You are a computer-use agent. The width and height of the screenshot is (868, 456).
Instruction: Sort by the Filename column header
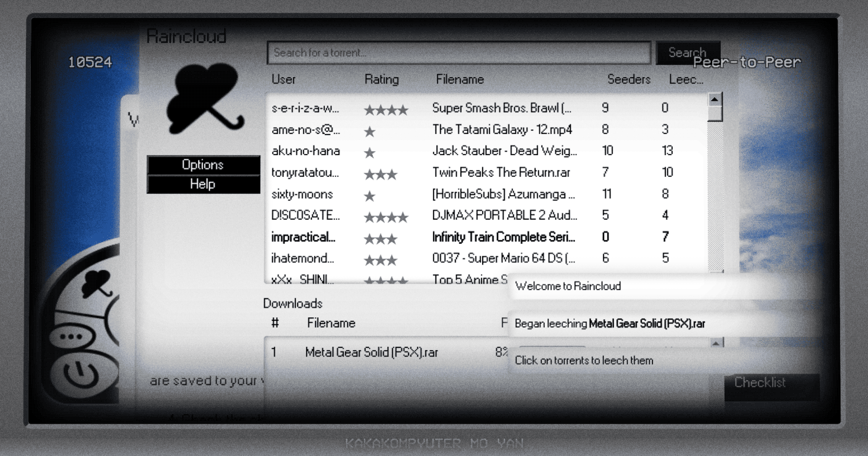tap(460, 79)
